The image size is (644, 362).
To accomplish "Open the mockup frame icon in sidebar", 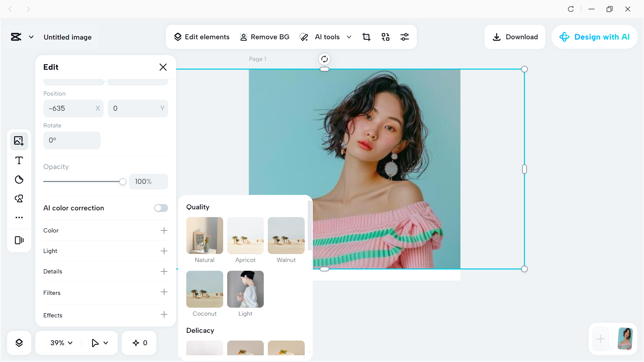I will pos(19,240).
